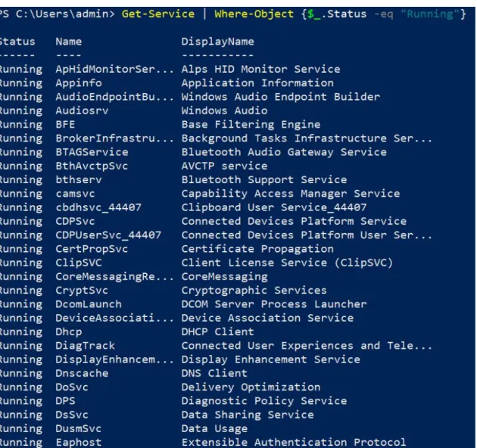Click the Audiosrv service name

[82, 110]
